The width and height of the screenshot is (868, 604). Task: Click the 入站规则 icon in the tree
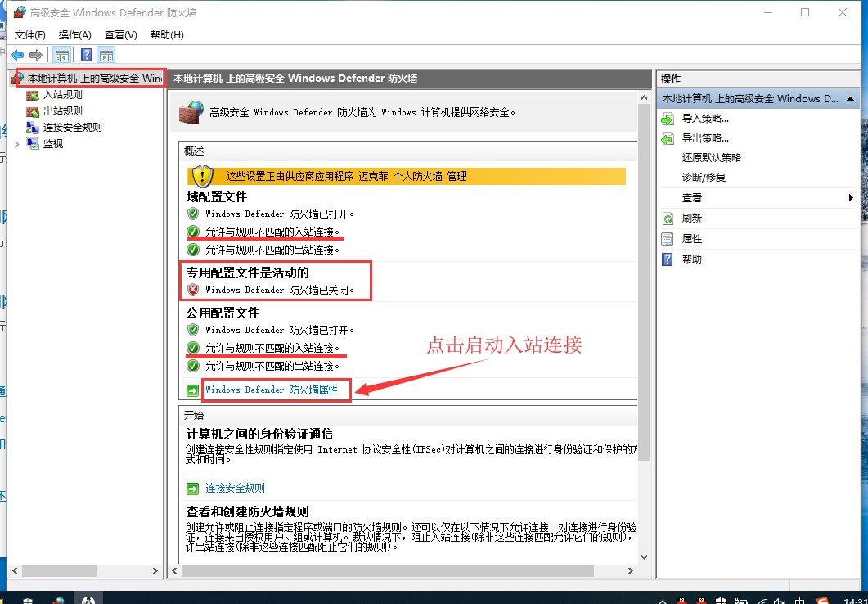click(x=33, y=95)
